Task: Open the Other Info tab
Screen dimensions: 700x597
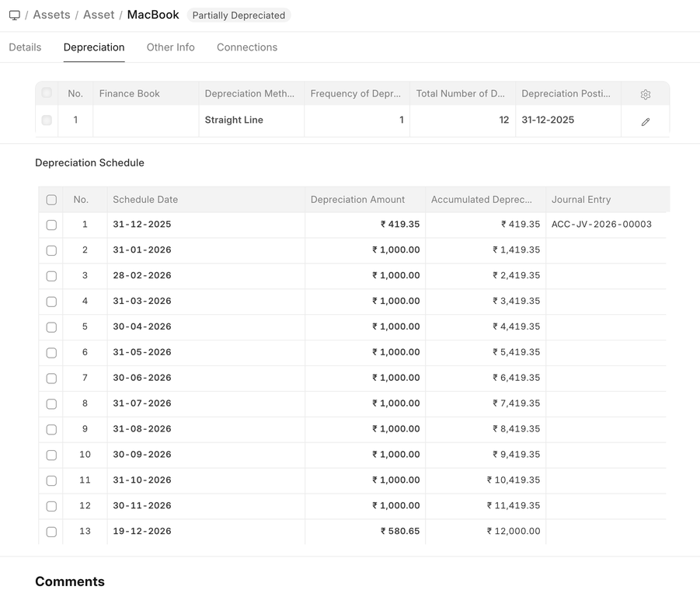Action: coord(171,47)
